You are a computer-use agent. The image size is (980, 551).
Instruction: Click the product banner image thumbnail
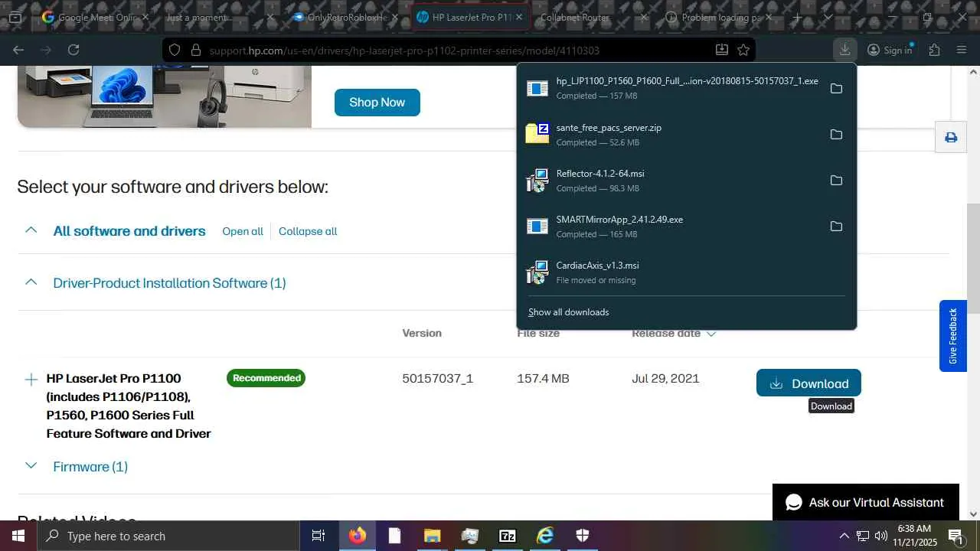pyautogui.click(x=165, y=96)
